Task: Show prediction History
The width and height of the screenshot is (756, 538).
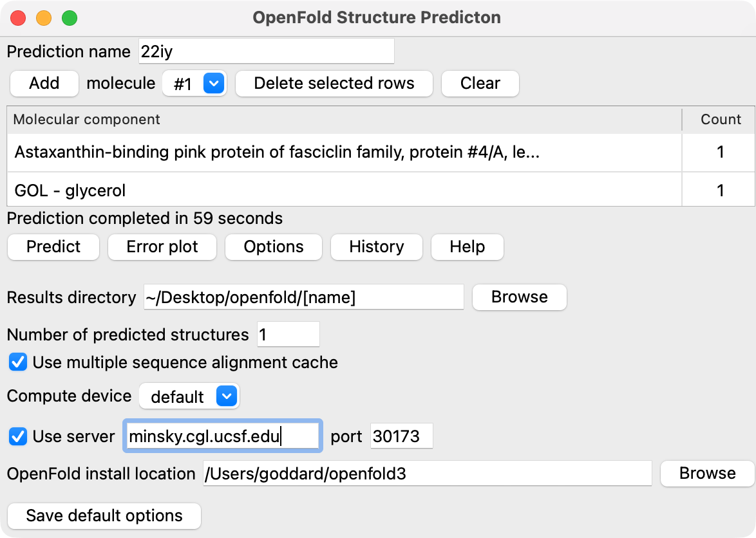Action: click(376, 246)
